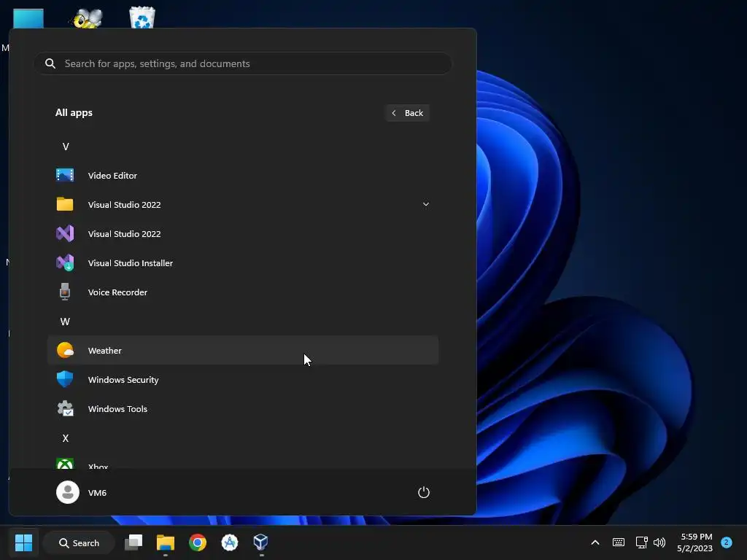Select the 'Voice Recorder' label
This screenshot has height=560, width=747.
click(x=117, y=292)
